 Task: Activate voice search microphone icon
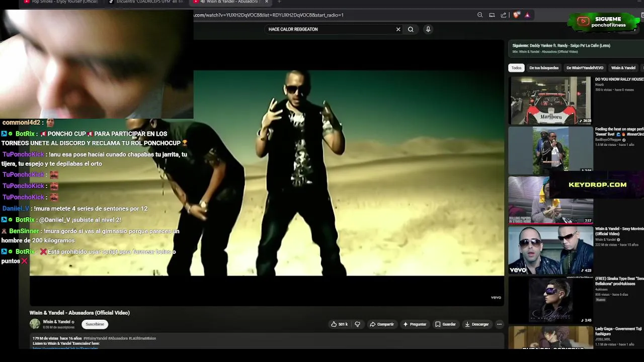pos(428,29)
